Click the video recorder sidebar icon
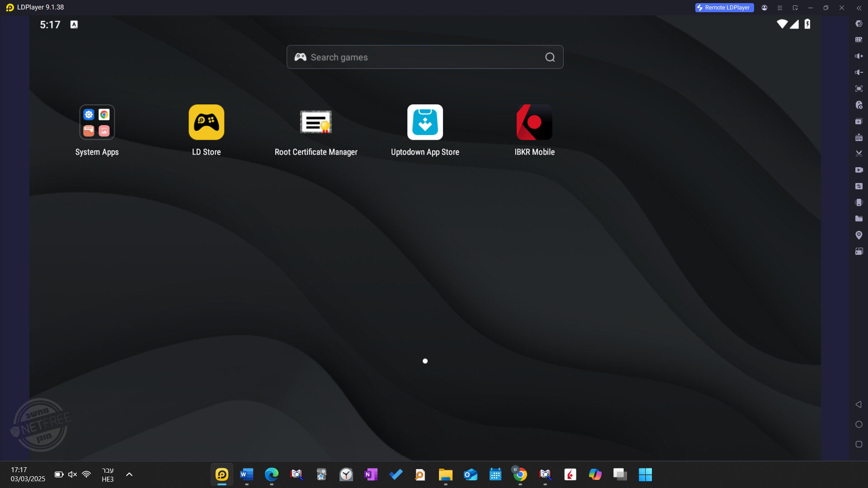The image size is (868, 488). [x=859, y=170]
